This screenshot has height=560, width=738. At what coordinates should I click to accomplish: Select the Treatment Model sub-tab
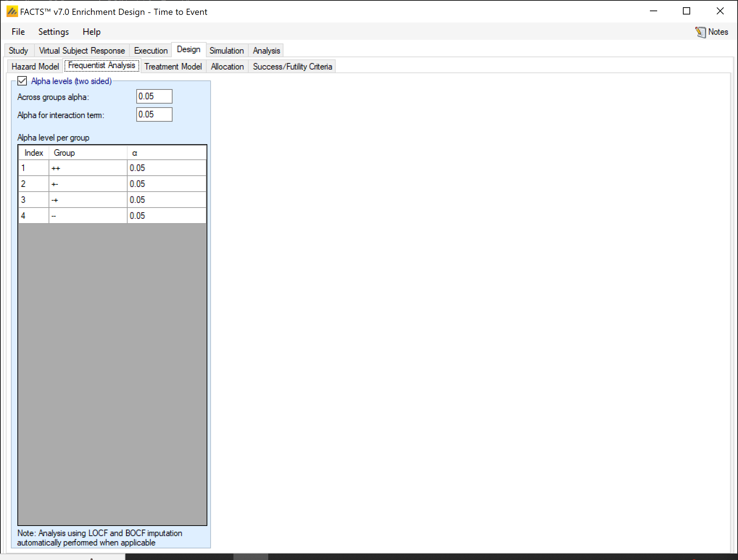coord(173,67)
